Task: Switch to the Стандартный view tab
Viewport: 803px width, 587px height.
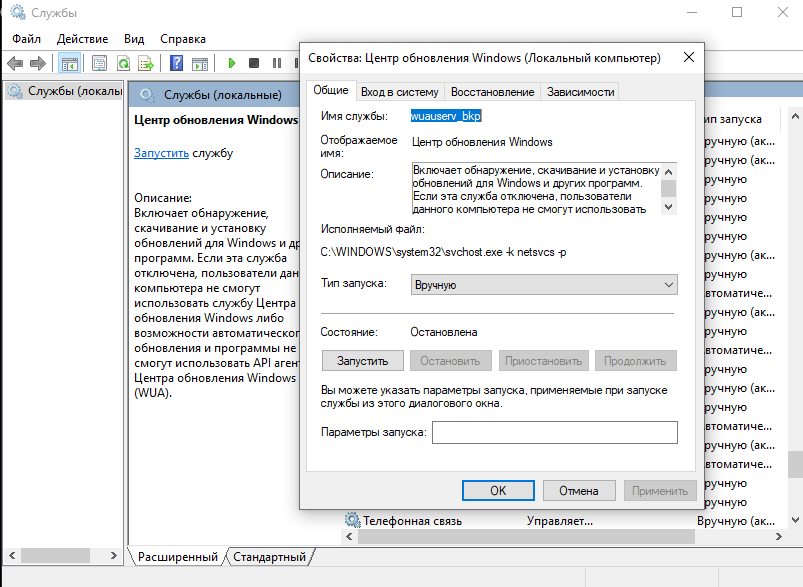Action: click(x=269, y=556)
